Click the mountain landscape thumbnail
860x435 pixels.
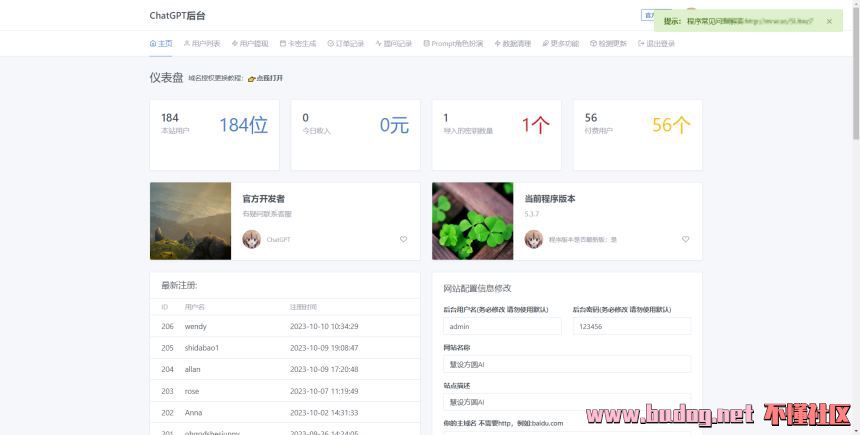(x=190, y=221)
